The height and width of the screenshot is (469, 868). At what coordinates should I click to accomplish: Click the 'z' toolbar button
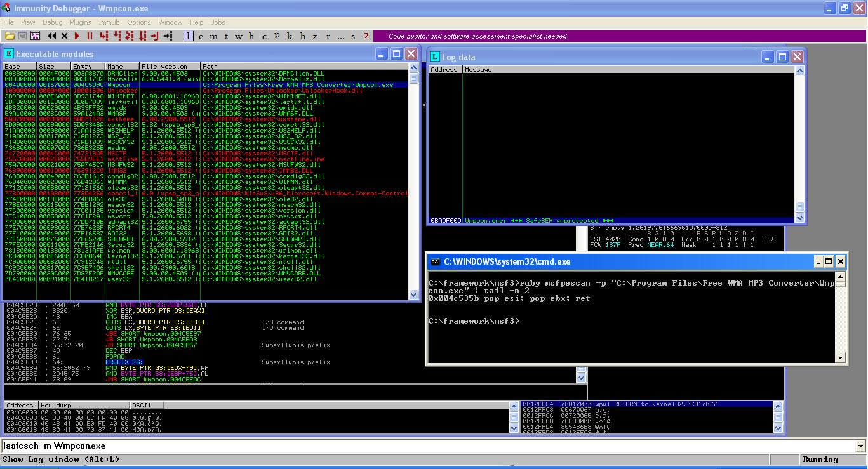point(315,36)
